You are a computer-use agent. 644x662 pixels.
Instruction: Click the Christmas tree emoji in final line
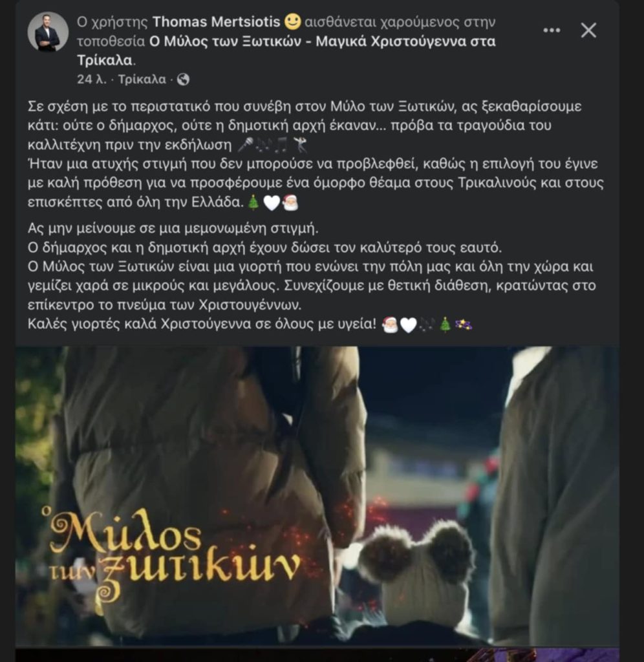[x=445, y=325]
